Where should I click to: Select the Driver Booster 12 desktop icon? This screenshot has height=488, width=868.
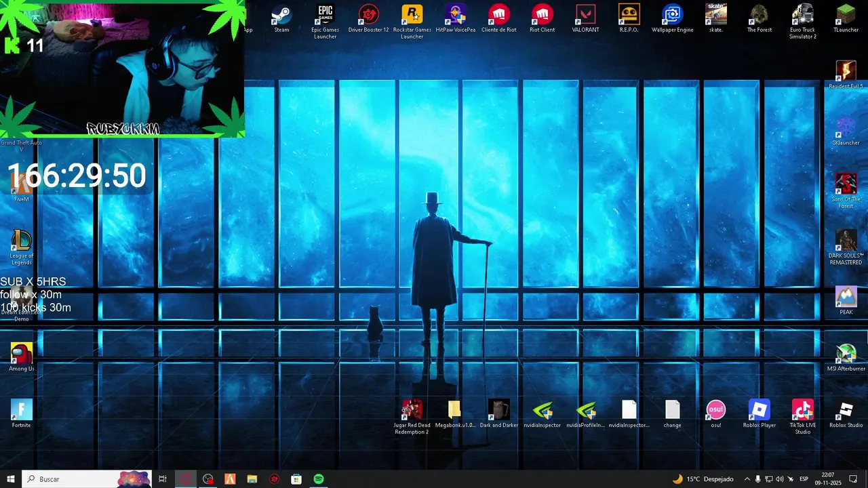pos(369,19)
